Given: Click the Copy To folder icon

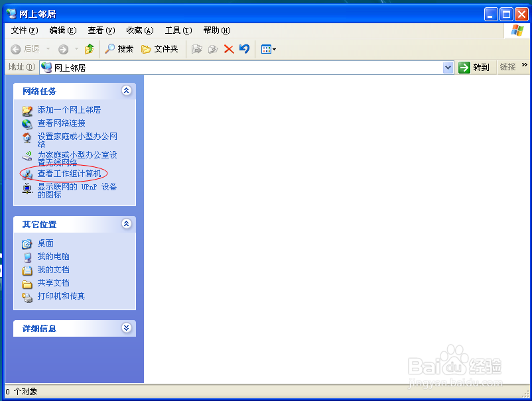Looking at the screenshot, I should [x=213, y=49].
